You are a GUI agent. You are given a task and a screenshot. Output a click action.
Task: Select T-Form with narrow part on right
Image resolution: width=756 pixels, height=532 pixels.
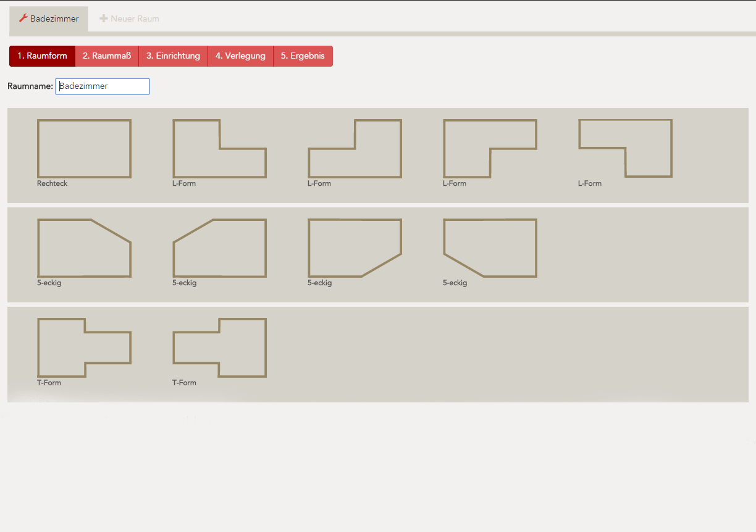coord(84,347)
